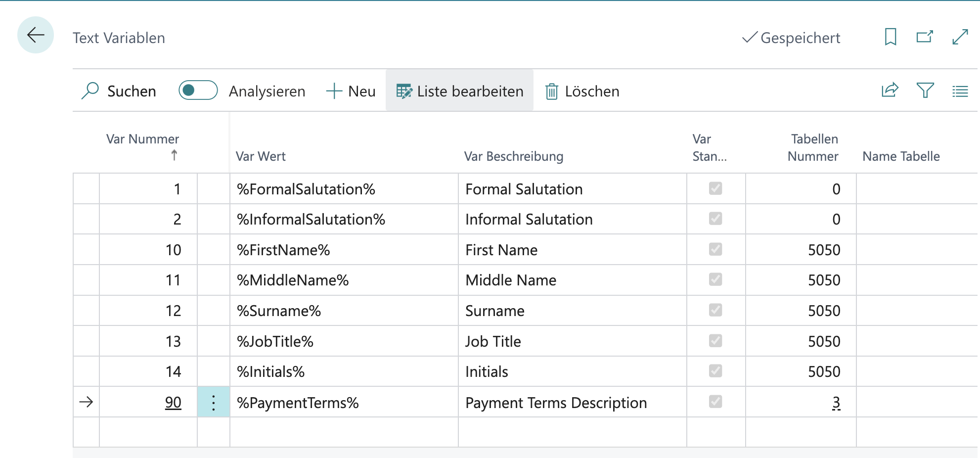Select %Initials% cell
This screenshot has height=458, width=980.
pos(344,371)
